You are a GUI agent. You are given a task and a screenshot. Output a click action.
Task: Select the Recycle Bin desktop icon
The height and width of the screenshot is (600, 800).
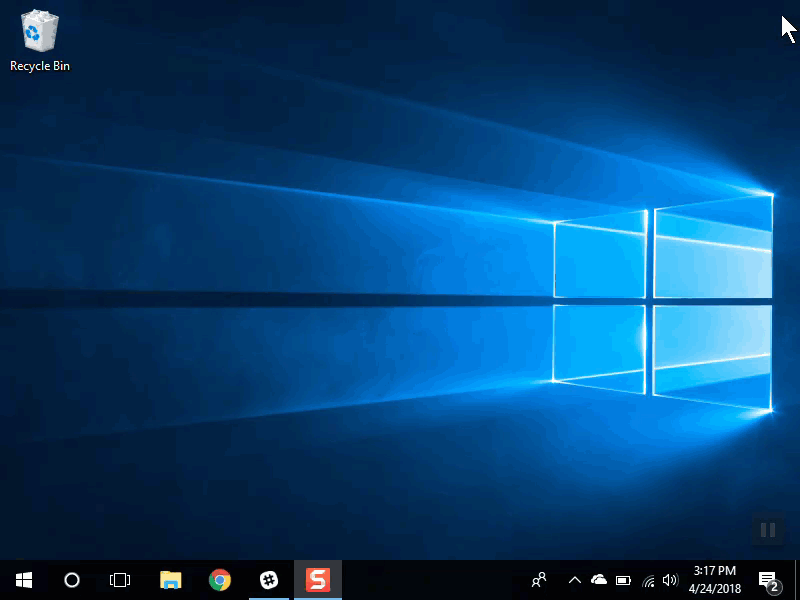pyautogui.click(x=40, y=41)
